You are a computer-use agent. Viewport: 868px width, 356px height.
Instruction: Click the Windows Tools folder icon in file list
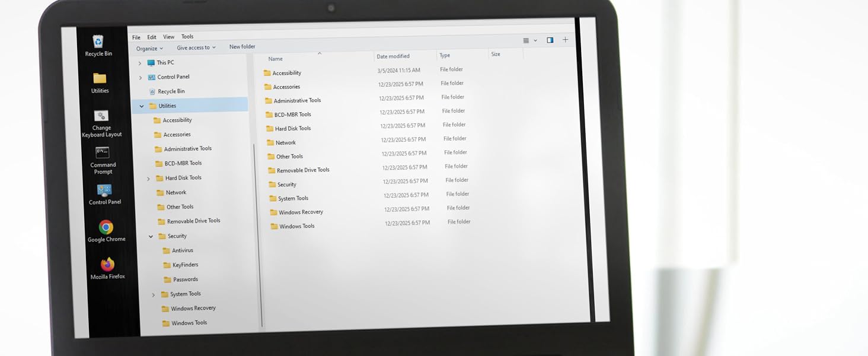[x=274, y=226]
